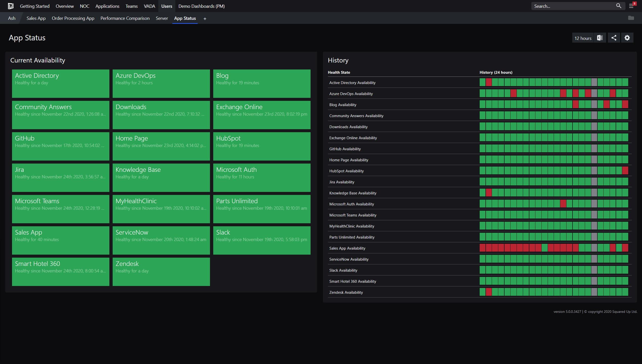Viewport: 642px width, 364px height.
Task: Open the Exchange Online status tile
Action: (x=262, y=115)
